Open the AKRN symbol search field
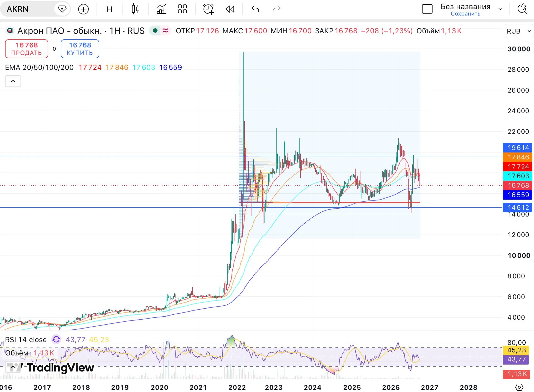This screenshot has width=534, height=392. tap(28, 9)
